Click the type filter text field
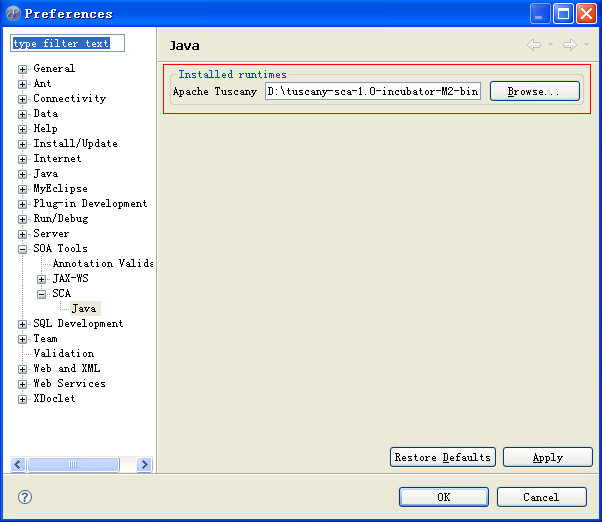602x522 pixels. [x=68, y=43]
